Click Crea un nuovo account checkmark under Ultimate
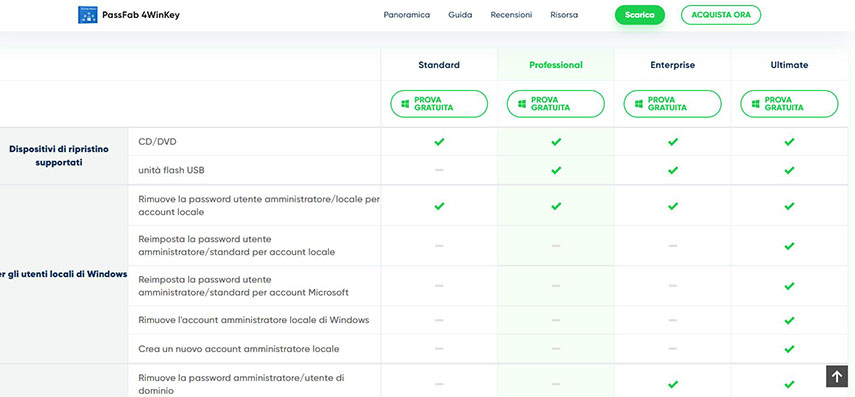This screenshot has height=397, width=855. (789, 348)
